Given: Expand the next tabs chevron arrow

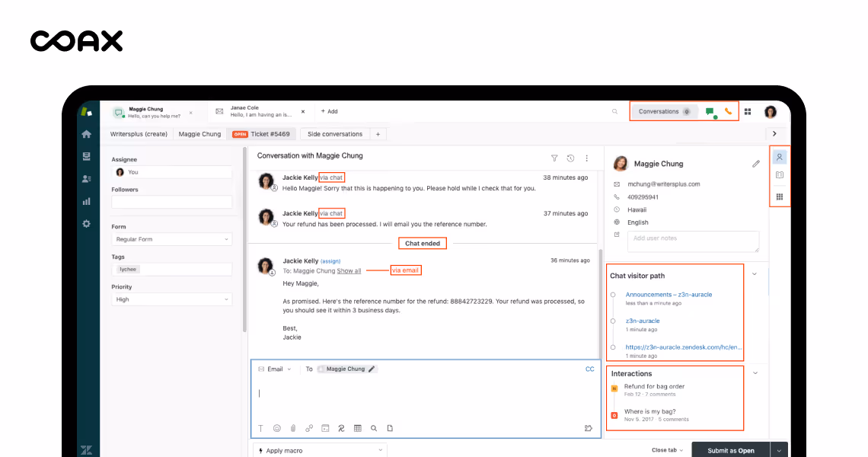Looking at the screenshot, I should (774, 133).
